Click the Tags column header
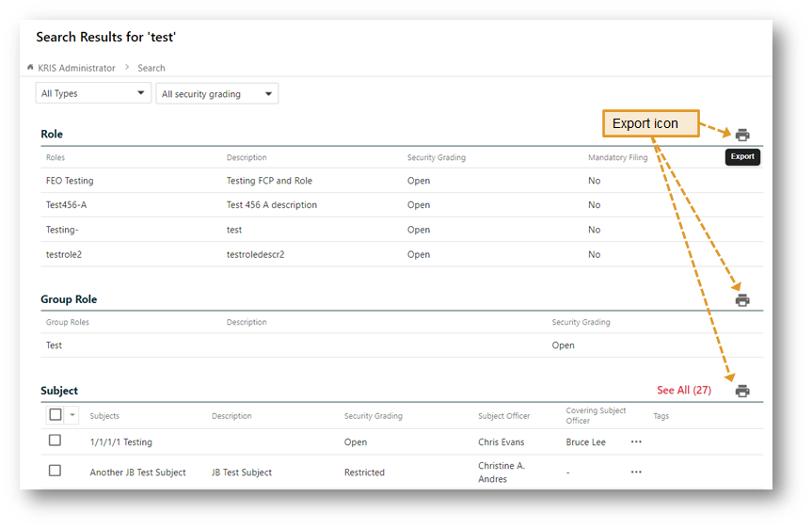812x529 pixels. pyautogui.click(x=661, y=416)
